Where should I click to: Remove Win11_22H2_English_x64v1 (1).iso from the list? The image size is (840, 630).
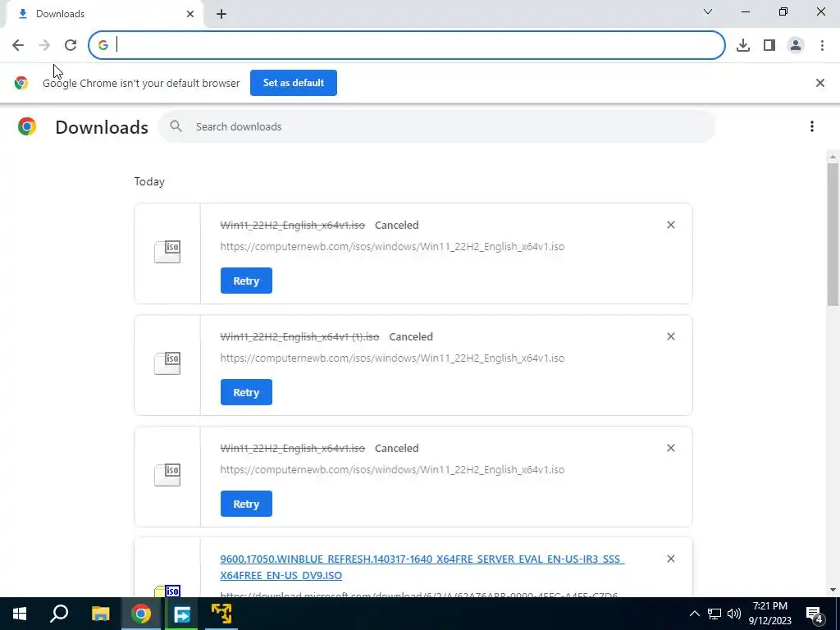pos(671,336)
